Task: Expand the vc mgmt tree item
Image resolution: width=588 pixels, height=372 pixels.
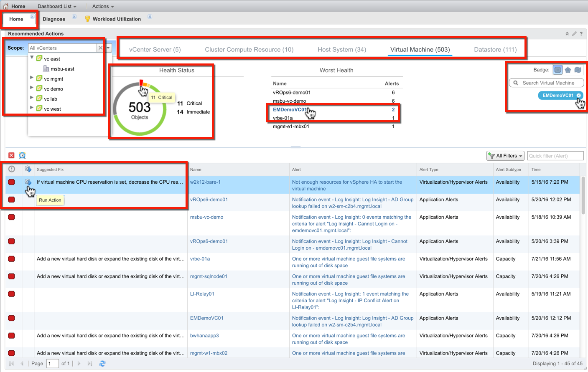Action: [31, 78]
